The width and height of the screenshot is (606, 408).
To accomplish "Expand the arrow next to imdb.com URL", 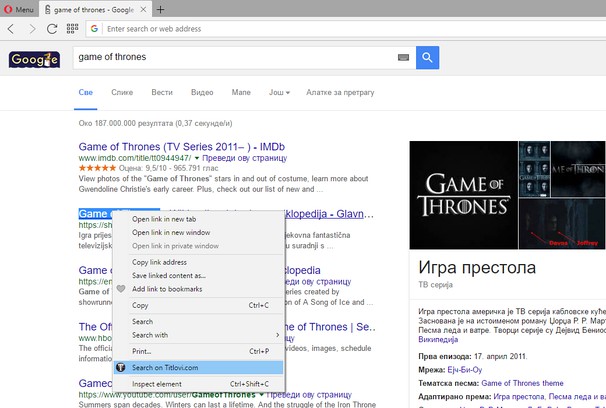I will point(197,158).
